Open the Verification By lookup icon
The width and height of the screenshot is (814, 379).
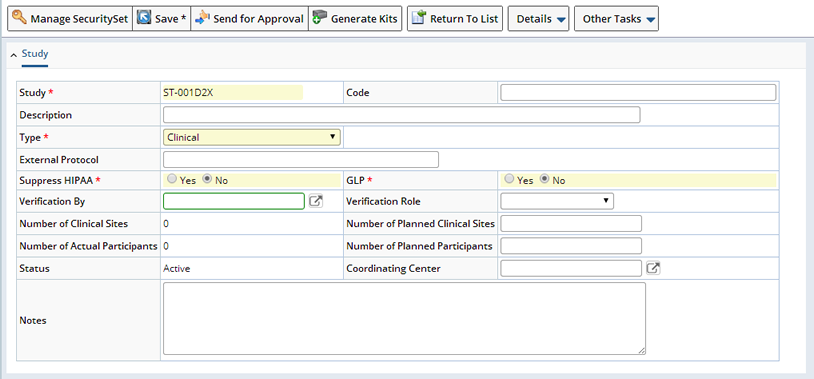click(316, 201)
